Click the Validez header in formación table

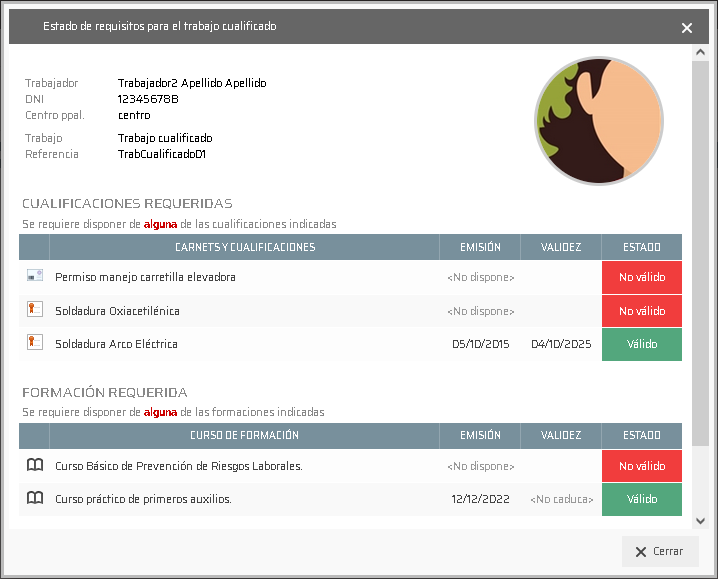pos(561,435)
